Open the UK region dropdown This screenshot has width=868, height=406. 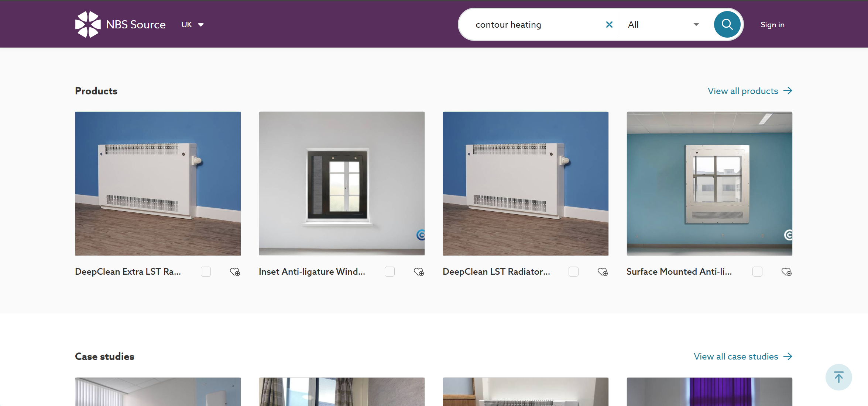(x=192, y=25)
